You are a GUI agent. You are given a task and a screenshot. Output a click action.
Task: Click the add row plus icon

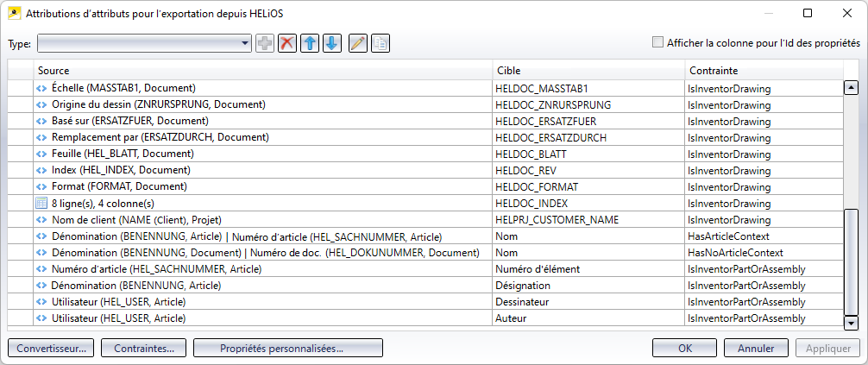(265, 43)
